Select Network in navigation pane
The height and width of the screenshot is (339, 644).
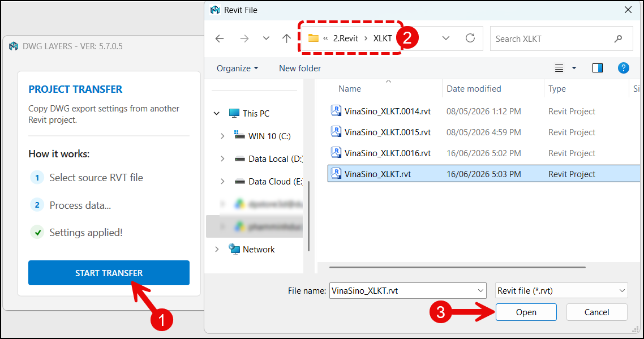[259, 250]
